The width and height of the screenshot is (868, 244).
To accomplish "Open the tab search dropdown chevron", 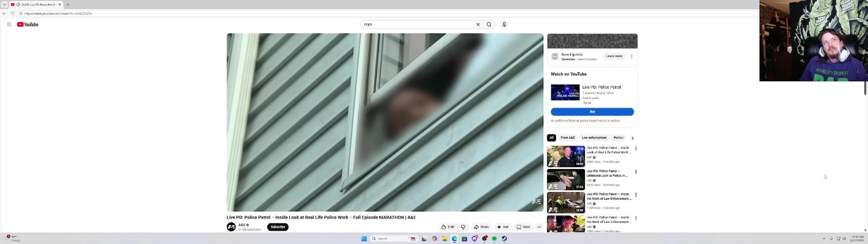I will [4, 4].
